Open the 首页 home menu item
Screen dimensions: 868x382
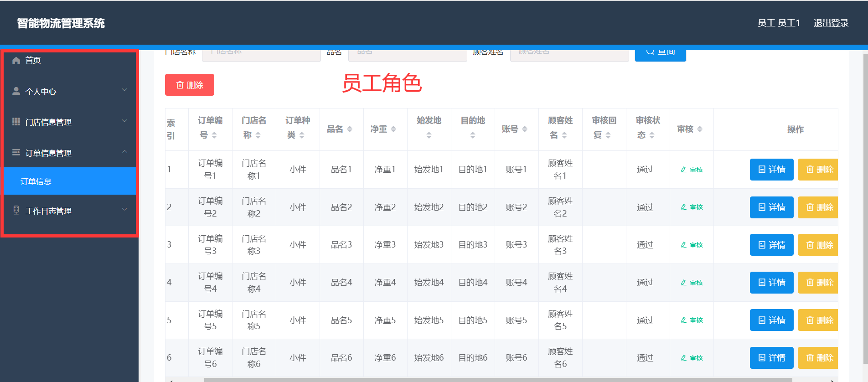(70, 60)
